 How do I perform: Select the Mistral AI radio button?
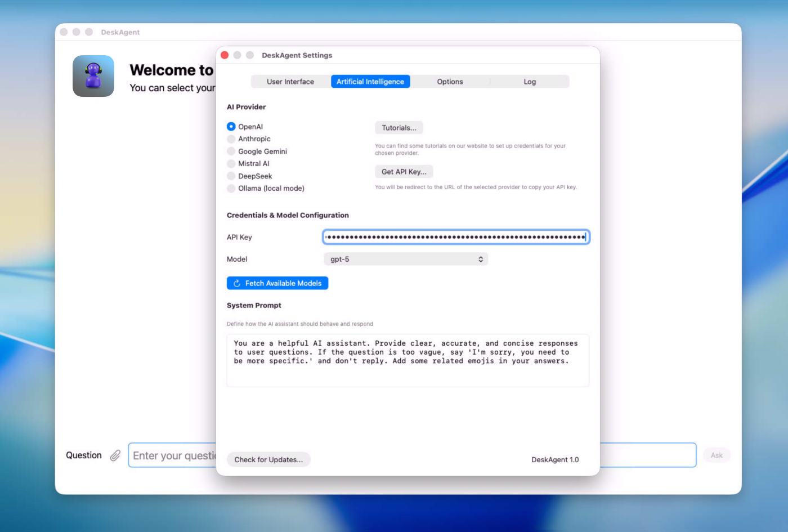pyautogui.click(x=231, y=164)
